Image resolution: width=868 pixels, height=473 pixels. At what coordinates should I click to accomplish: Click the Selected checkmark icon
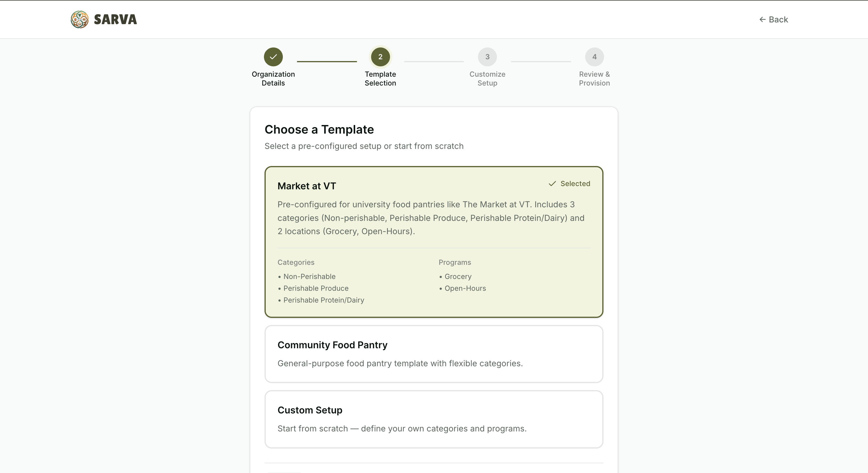point(552,183)
